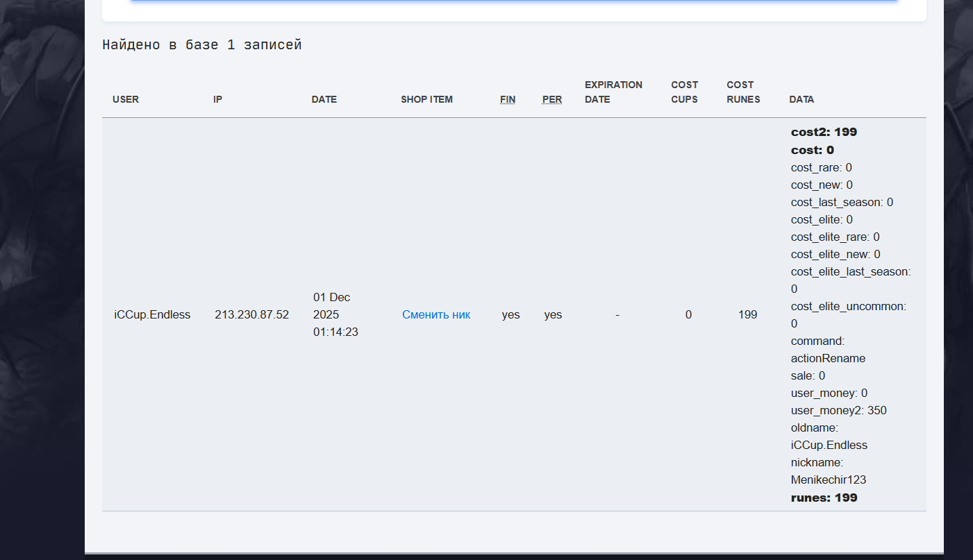973x560 pixels.
Task: Click the cost runes value 199
Action: [747, 314]
